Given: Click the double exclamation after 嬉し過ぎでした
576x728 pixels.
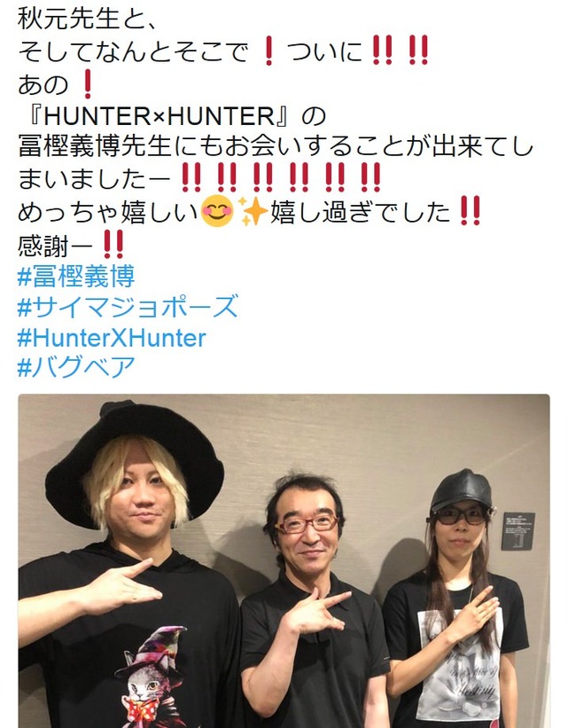Looking at the screenshot, I should click(x=470, y=211).
